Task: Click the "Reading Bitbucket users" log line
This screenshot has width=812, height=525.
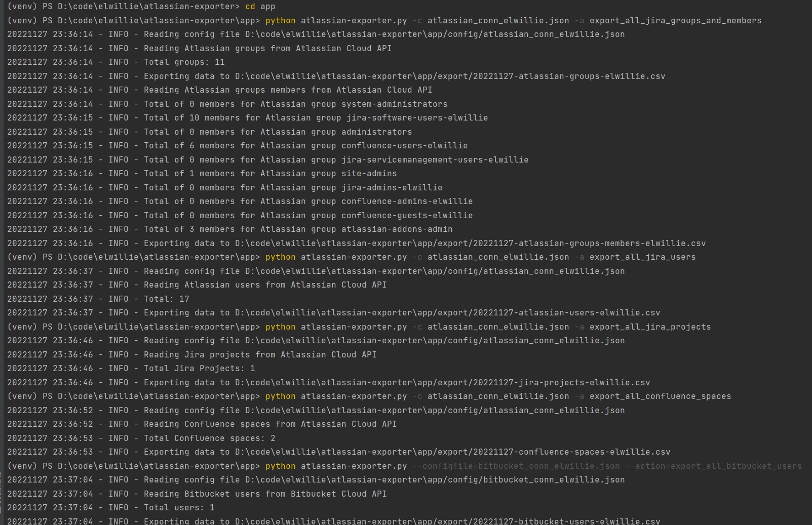Action: point(265,494)
